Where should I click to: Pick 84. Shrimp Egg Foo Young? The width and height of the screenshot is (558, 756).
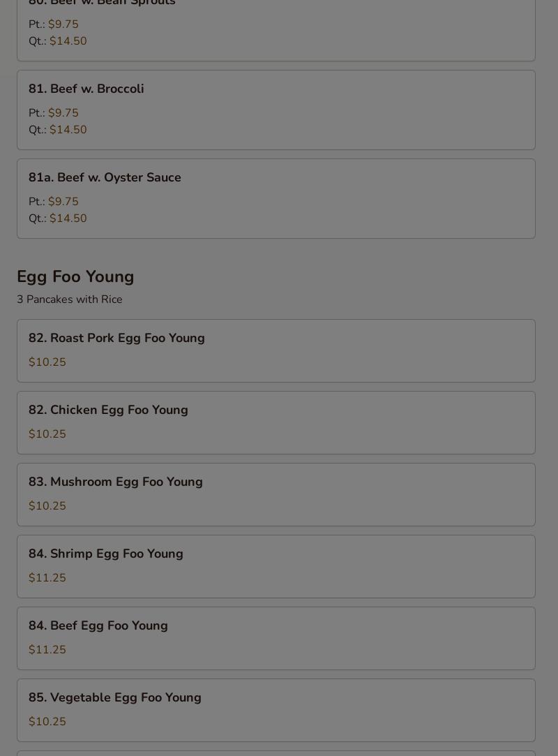(276, 566)
